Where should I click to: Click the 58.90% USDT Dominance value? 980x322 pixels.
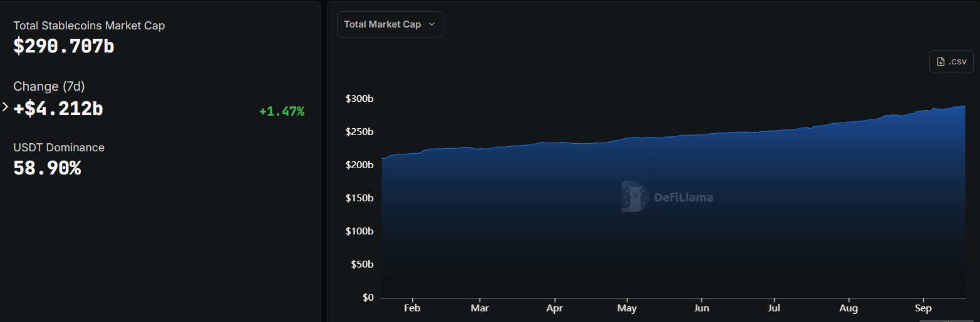pyautogui.click(x=47, y=168)
